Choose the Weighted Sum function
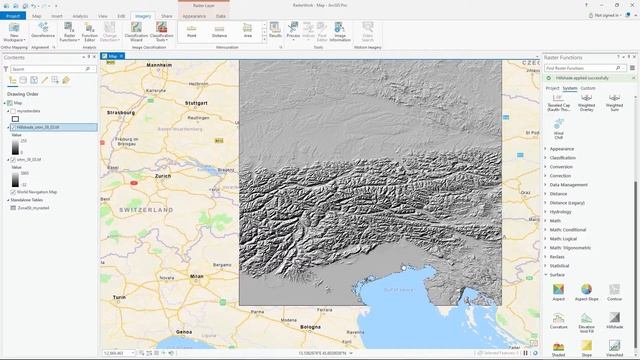This screenshot has width=640, height=360. [x=614, y=102]
